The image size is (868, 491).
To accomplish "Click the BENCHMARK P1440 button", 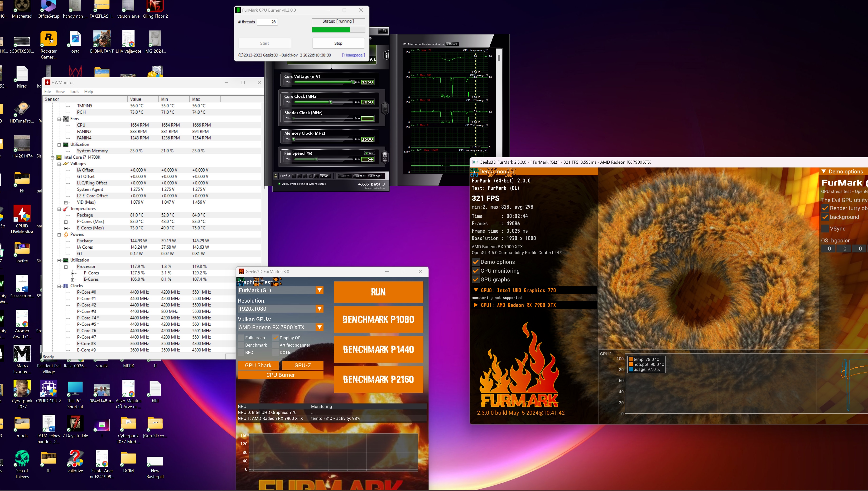I will point(378,349).
